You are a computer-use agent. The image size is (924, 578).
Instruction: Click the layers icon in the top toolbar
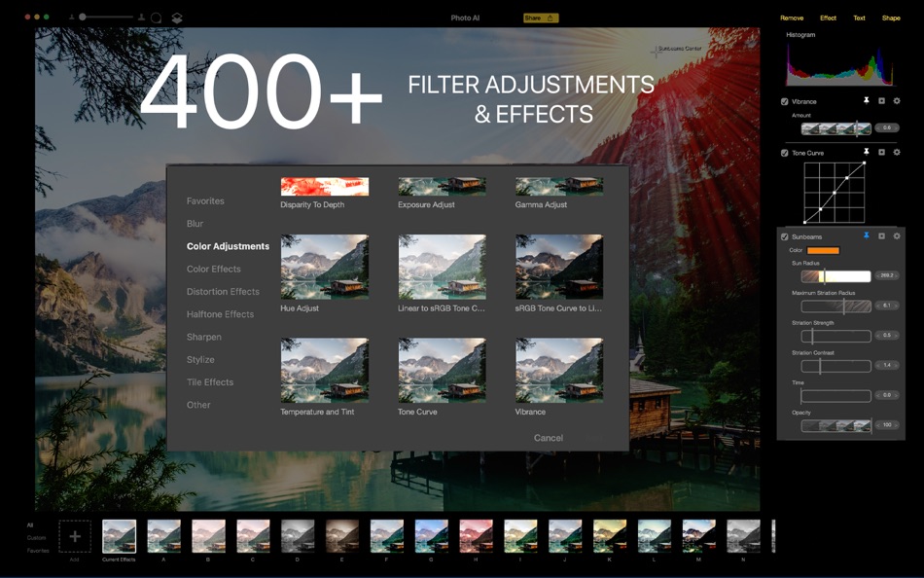pos(176,17)
